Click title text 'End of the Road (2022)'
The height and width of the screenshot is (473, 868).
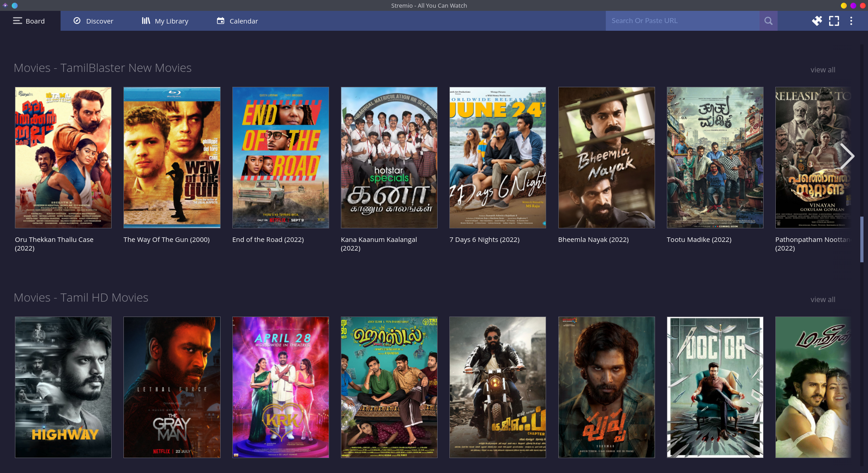point(268,240)
